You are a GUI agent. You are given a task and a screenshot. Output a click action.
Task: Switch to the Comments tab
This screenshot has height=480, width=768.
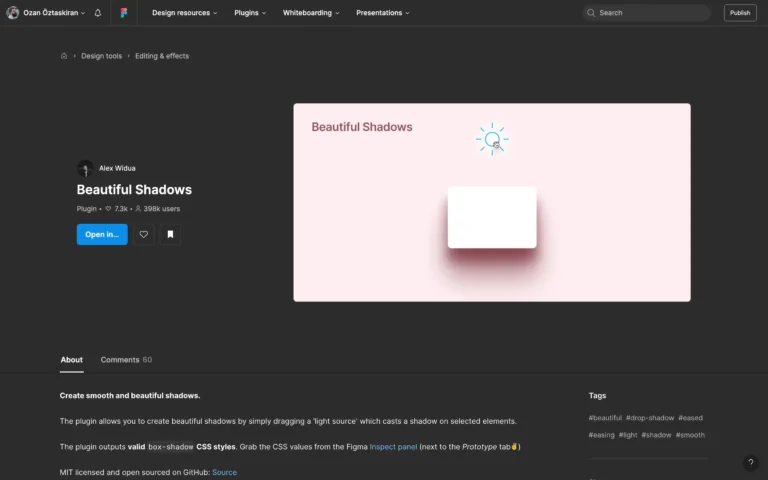[x=126, y=360]
